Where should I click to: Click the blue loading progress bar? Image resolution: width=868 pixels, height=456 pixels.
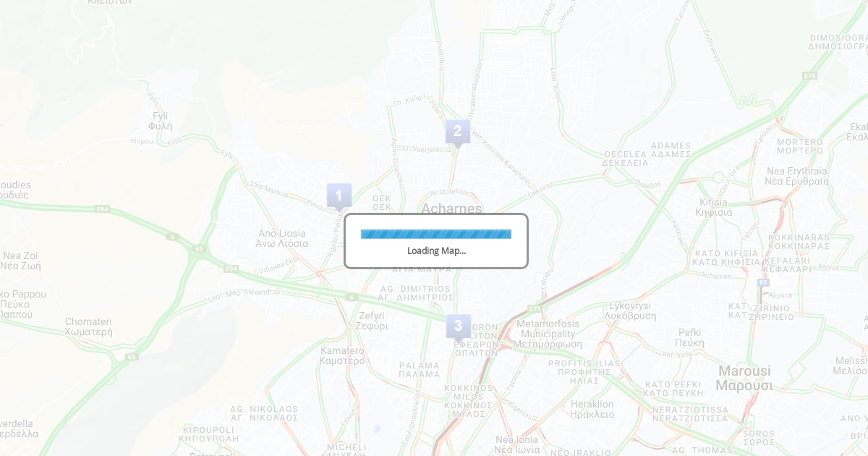pyautogui.click(x=436, y=234)
